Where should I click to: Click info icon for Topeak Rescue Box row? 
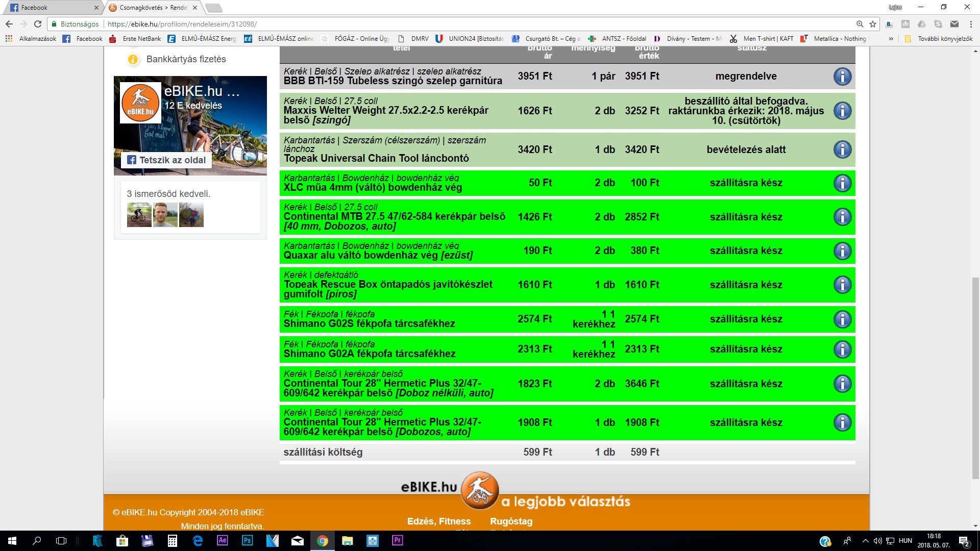(x=842, y=285)
